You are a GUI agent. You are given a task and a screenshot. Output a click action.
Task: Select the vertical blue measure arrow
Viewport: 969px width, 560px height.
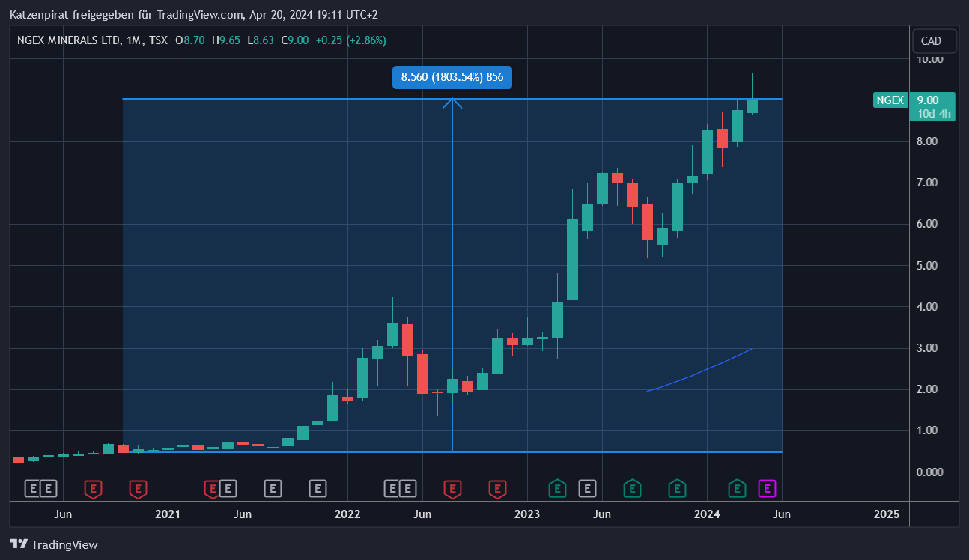click(452, 276)
